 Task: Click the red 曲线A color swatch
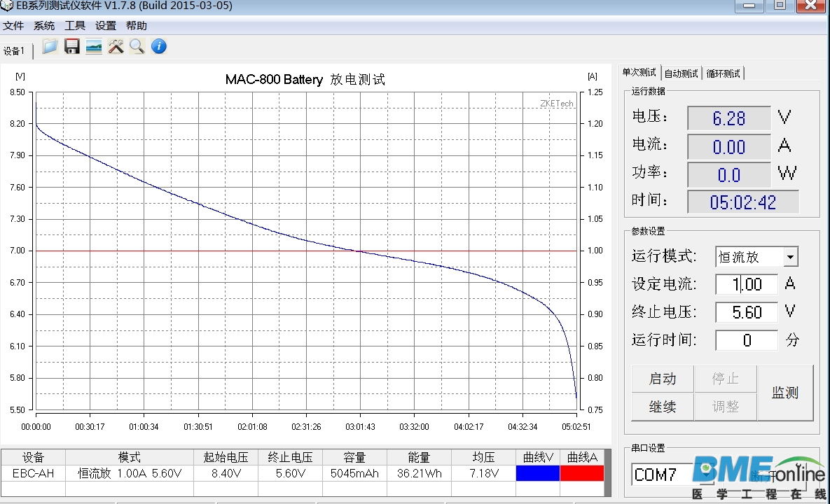582,473
